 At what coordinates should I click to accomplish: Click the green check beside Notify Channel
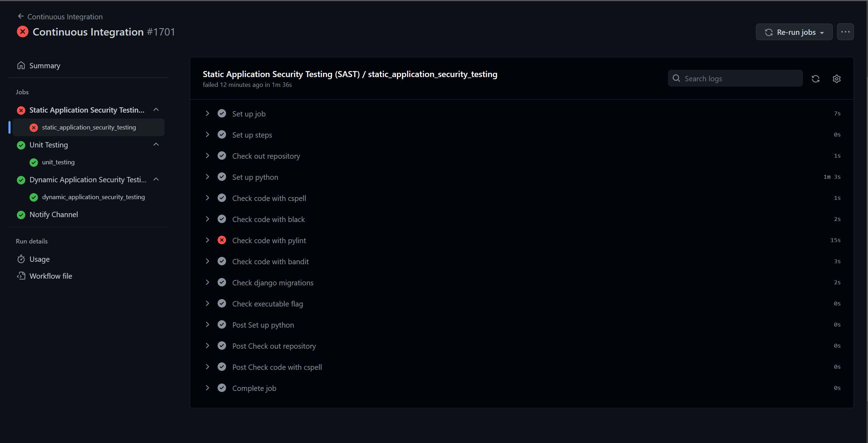[21, 215]
